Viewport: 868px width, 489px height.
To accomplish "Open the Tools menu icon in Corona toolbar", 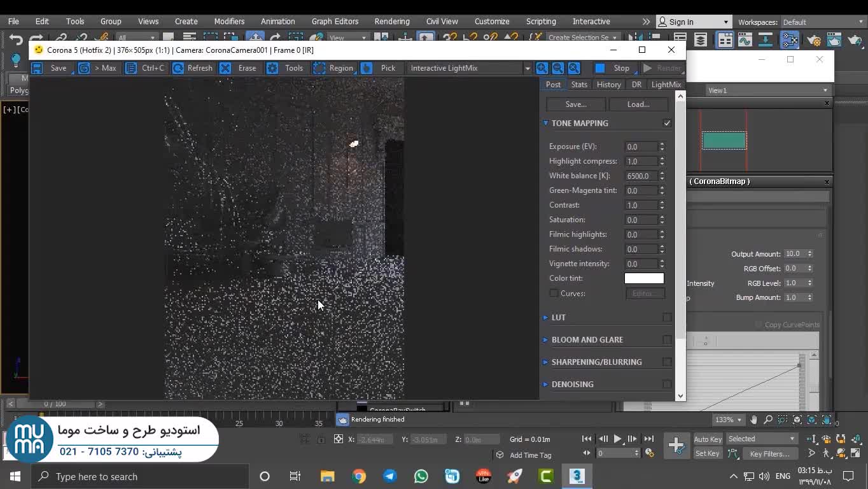I will [272, 68].
